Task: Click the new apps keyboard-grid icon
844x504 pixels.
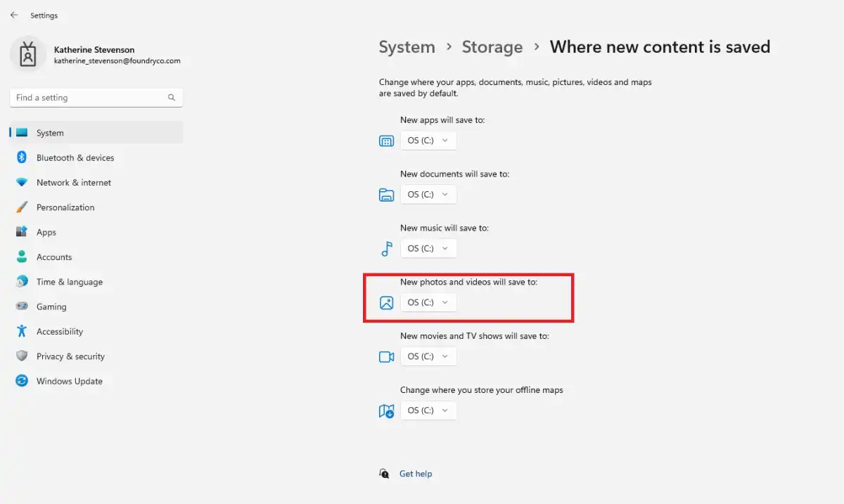Action: pyautogui.click(x=386, y=141)
